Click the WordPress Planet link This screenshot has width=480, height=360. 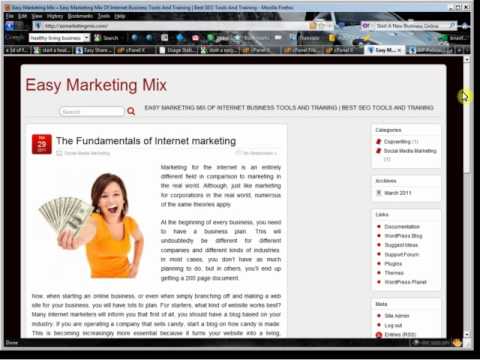405,282
